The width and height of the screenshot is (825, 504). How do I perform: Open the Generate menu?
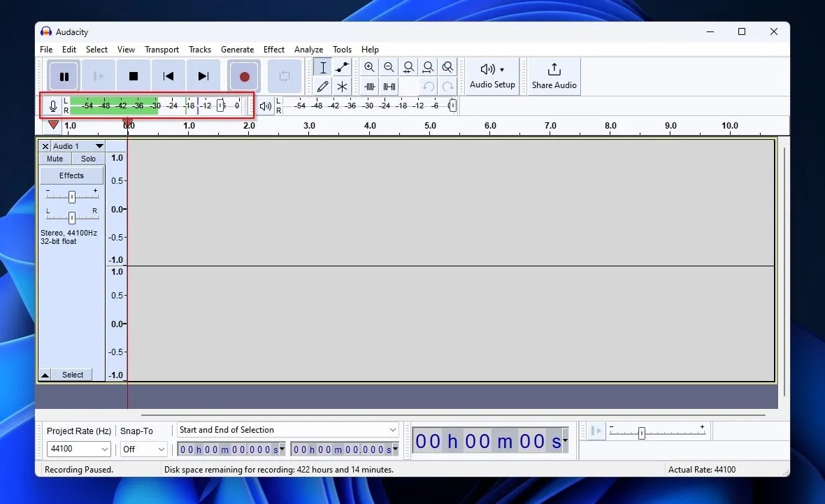(237, 50)
